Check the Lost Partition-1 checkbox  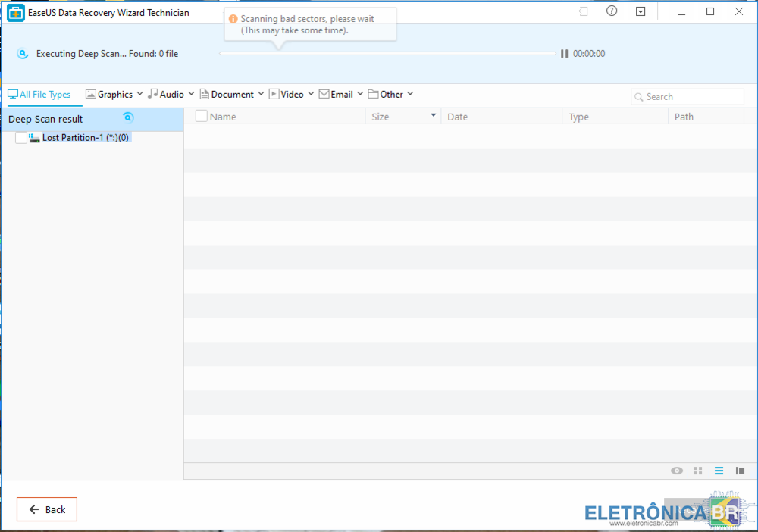pos(21,138)
